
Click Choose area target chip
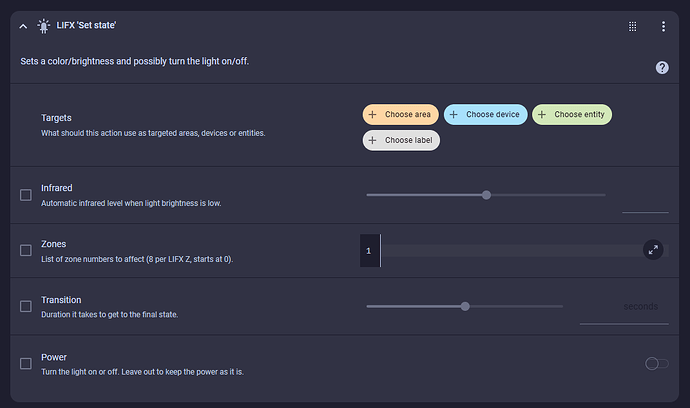pos(400,114)
